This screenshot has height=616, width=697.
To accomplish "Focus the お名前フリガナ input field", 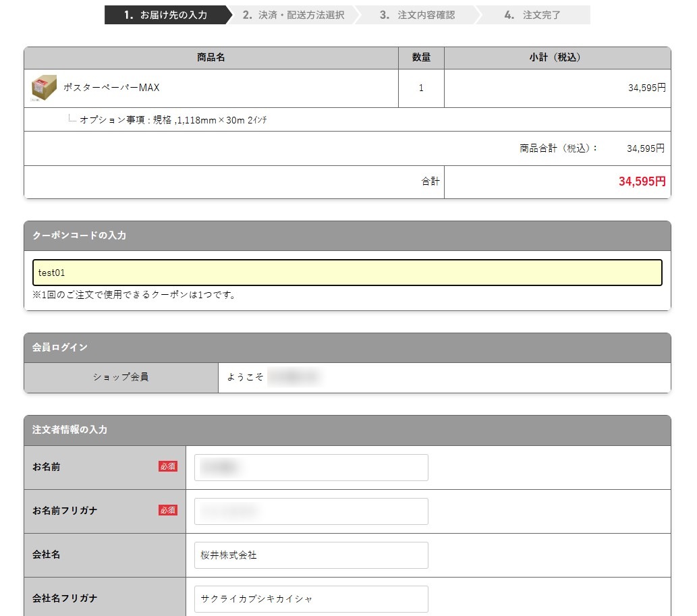I will point(311,511).
